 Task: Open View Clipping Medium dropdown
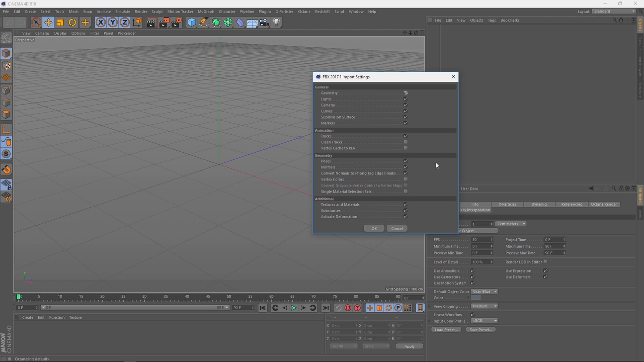(484, 306)
